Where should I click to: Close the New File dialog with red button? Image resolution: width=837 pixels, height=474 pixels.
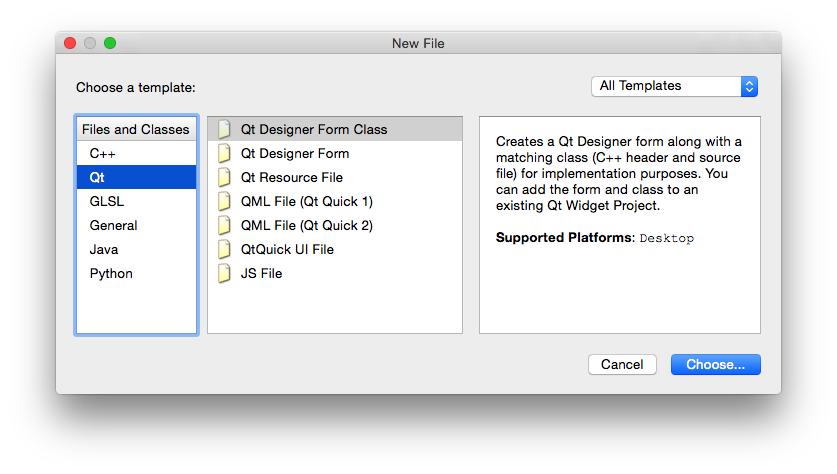click(x=70, y=43)
